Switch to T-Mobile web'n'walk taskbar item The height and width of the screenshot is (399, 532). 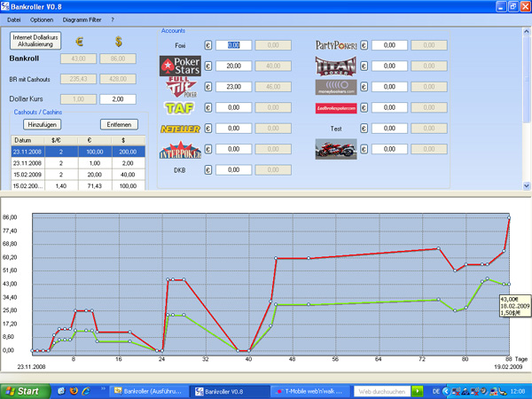click(309, 392)
